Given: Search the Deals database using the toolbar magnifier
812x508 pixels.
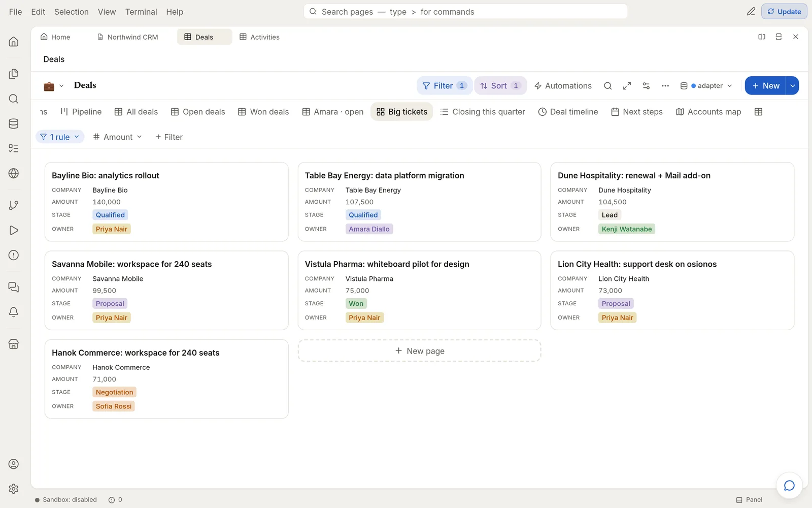Looking at the screenshot, I should pyautogui.click(x=607, y=86).
